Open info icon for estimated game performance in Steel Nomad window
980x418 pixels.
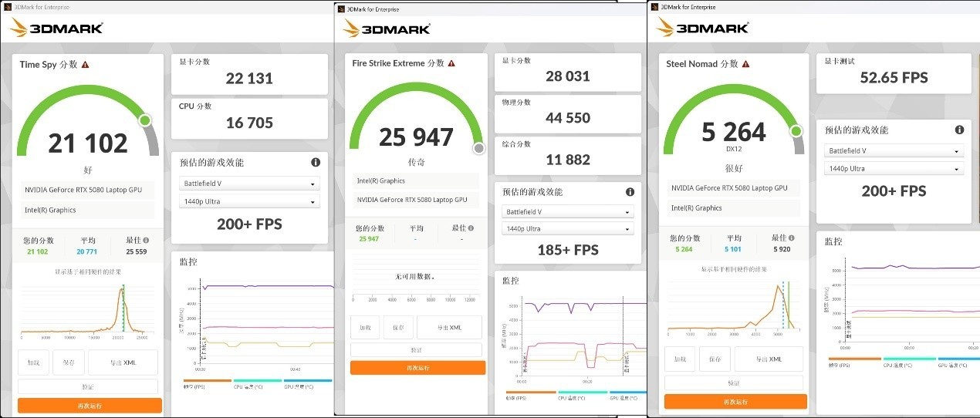click(959, 130)
